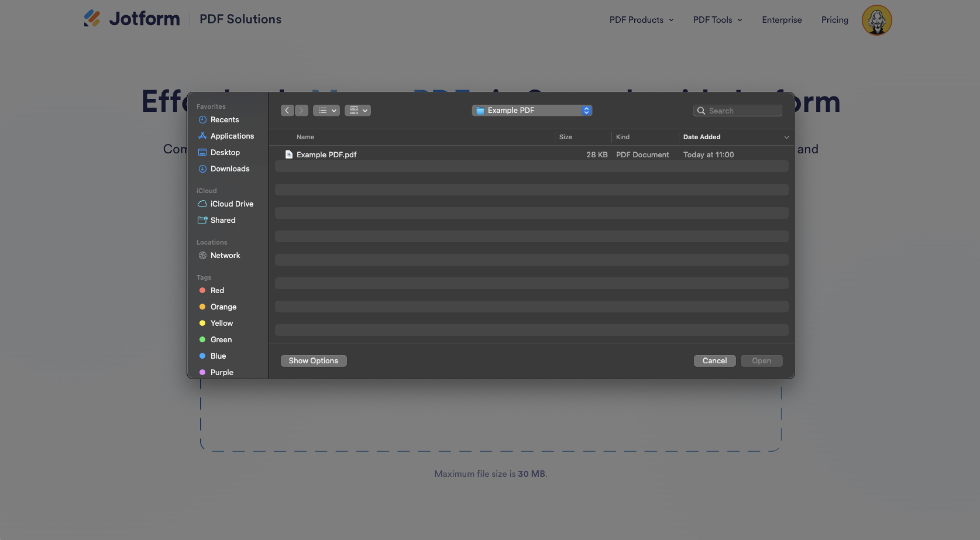Viewport: 980px width, 540px height.
Task: Select Network under Locations
Action: [x=225, y=255]
